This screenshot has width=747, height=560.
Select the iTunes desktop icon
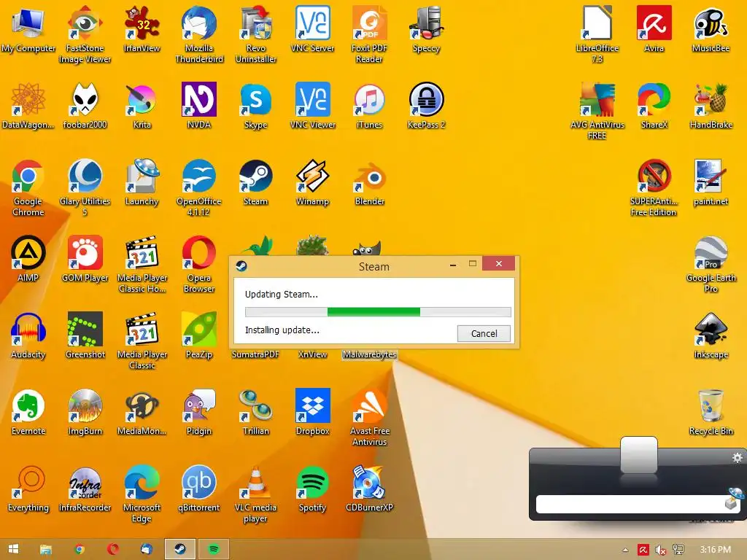(369, 106)
